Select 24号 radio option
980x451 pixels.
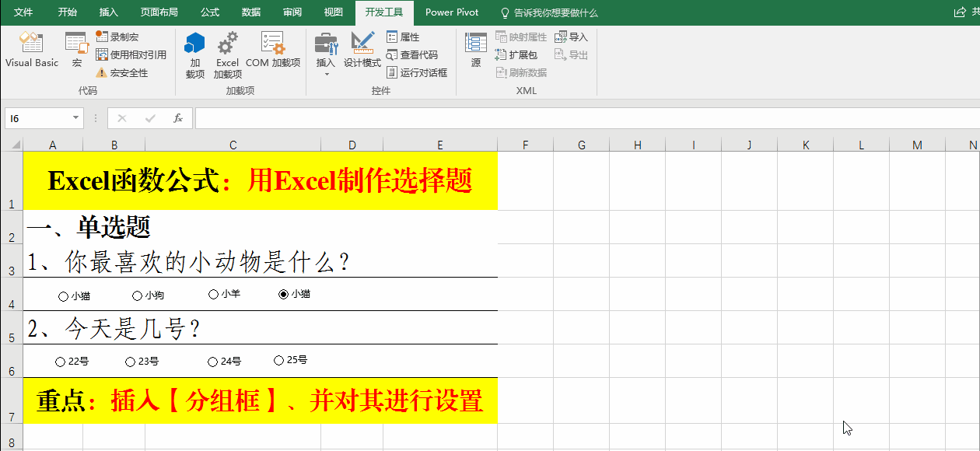pos(225,362)
